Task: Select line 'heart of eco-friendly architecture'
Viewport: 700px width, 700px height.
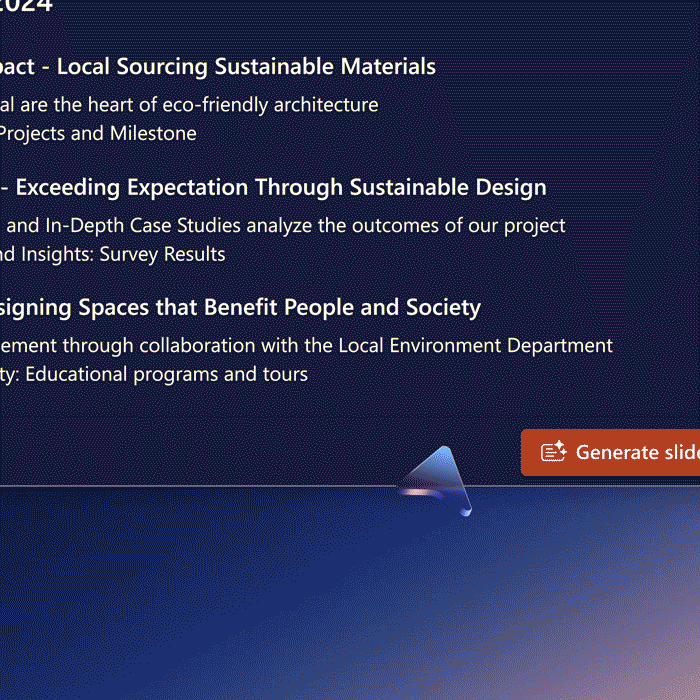Action: [233, 105]
